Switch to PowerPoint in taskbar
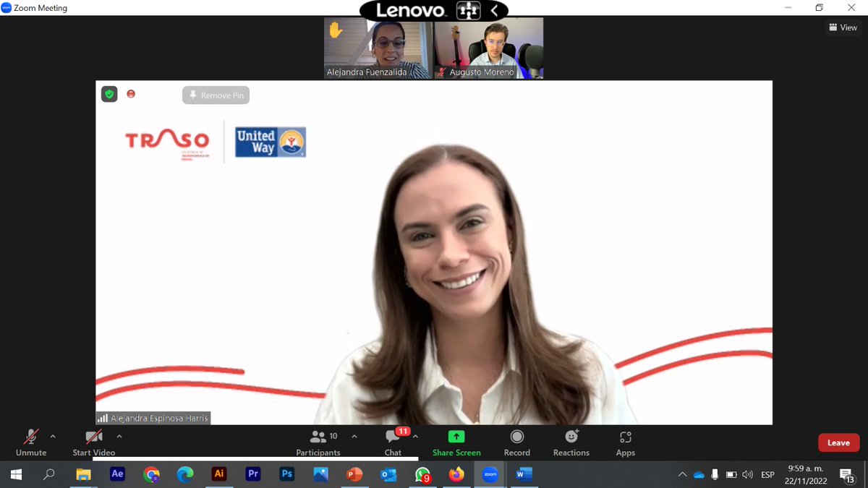Viewport: 868px width, 488px height. coord(354,474)
